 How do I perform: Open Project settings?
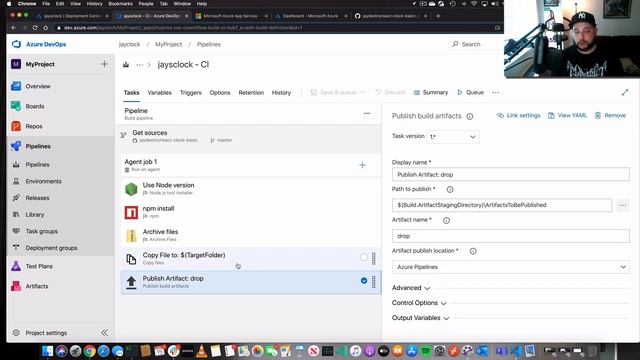point(46,333)
